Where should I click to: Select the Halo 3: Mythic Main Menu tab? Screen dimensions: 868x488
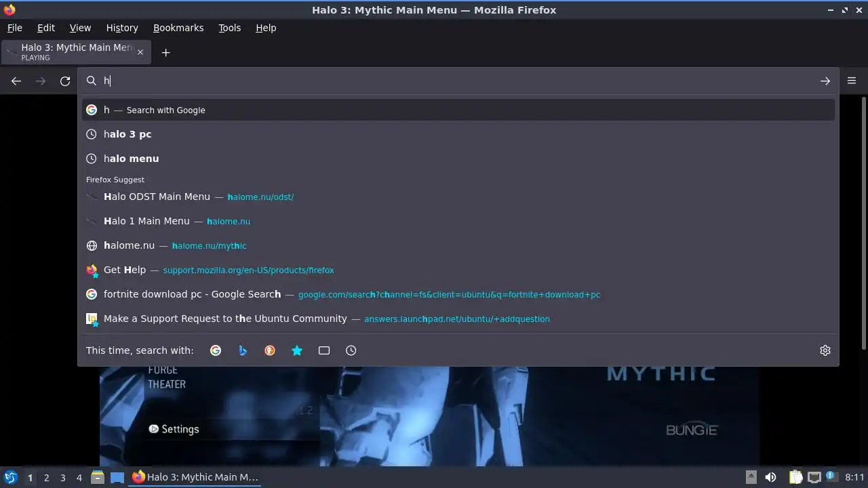coord(75,52)
